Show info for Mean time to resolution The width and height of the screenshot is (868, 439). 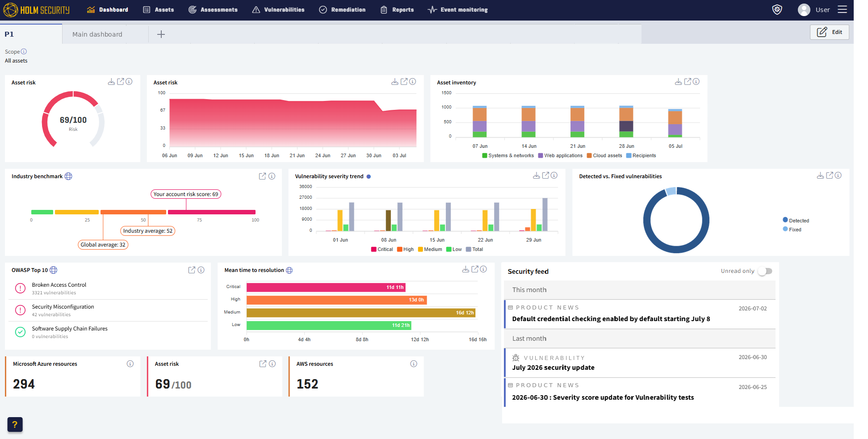coord(483,269)
